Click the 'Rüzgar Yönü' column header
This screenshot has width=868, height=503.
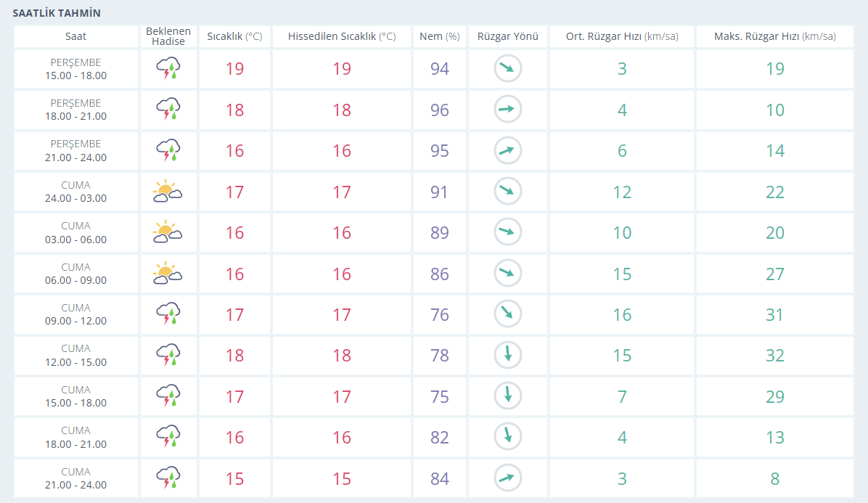point(507,36)
